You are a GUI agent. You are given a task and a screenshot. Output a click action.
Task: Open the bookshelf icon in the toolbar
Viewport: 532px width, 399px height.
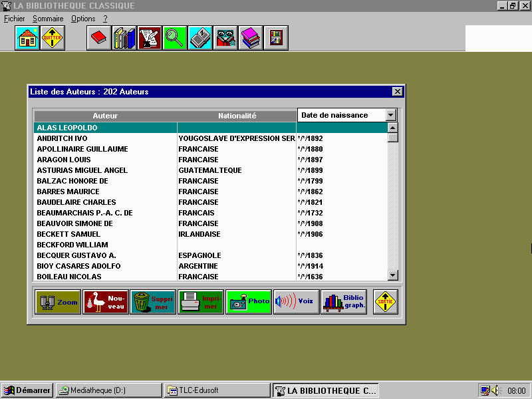click(x=275, y=39)
